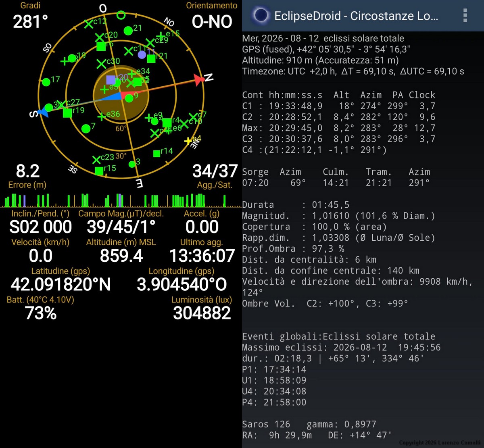Viewport: 484px width, 448px height.
Task: Select the purple satellite 11 circle
Action: tap(142, 55)
